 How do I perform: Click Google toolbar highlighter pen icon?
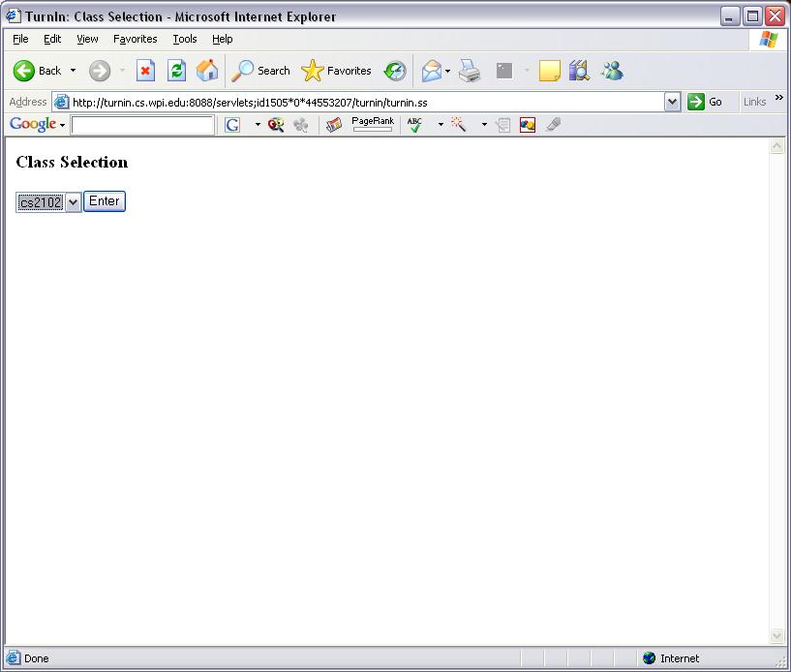tap(554, 125)
